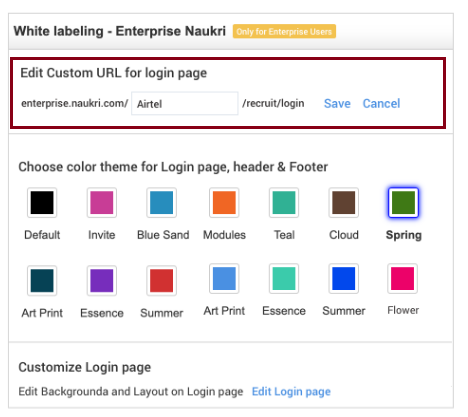
Task: Choose the pink Invite theme swatch
Action: [102, 202]
